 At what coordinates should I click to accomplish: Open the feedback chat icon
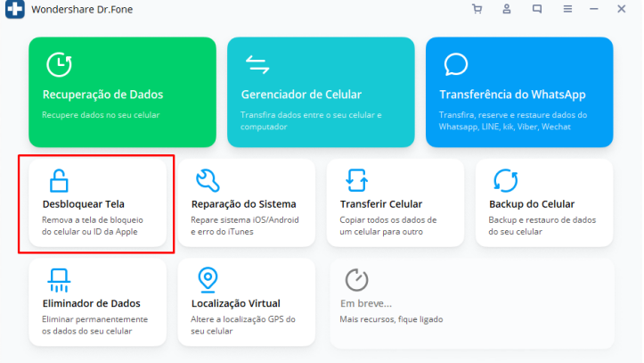coord(537,9)
